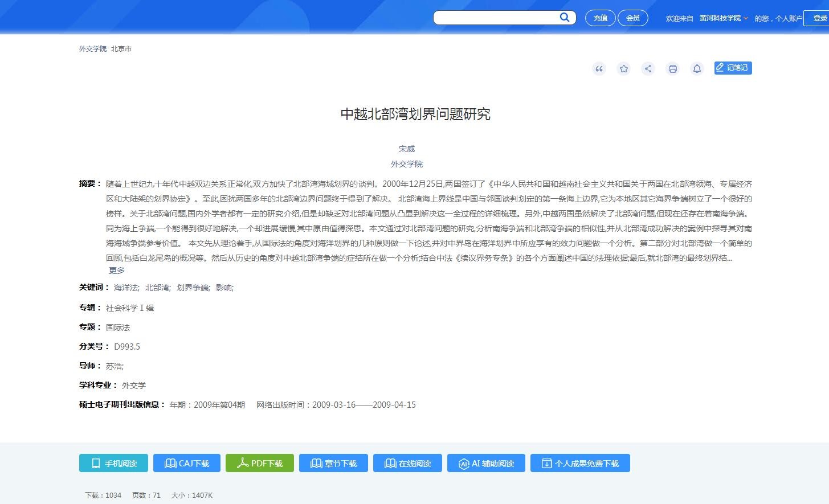The width and height of the screenshot is (829, 504).
Task: Click the bell notification icon
Action: [697, 69]
